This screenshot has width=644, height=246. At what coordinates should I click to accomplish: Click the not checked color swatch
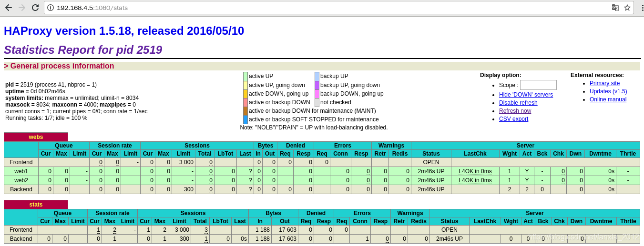tap(317, 102)
